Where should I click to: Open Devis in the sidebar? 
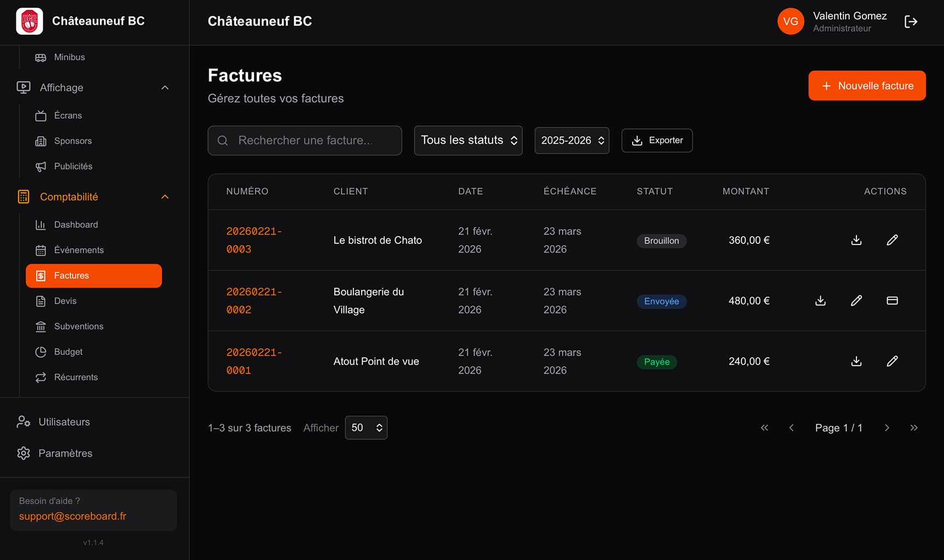coord(65,301)
